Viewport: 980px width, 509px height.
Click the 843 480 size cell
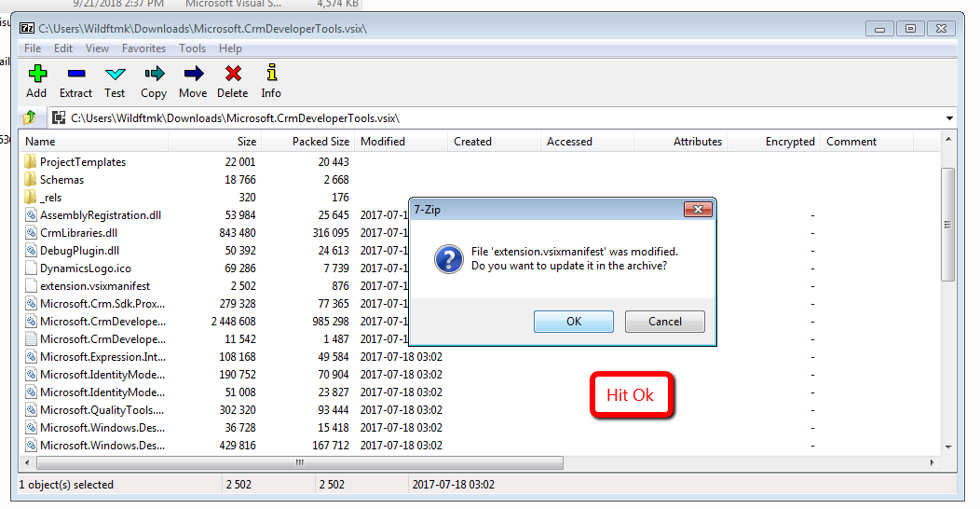pyautogui.click(x=238, y=233)
